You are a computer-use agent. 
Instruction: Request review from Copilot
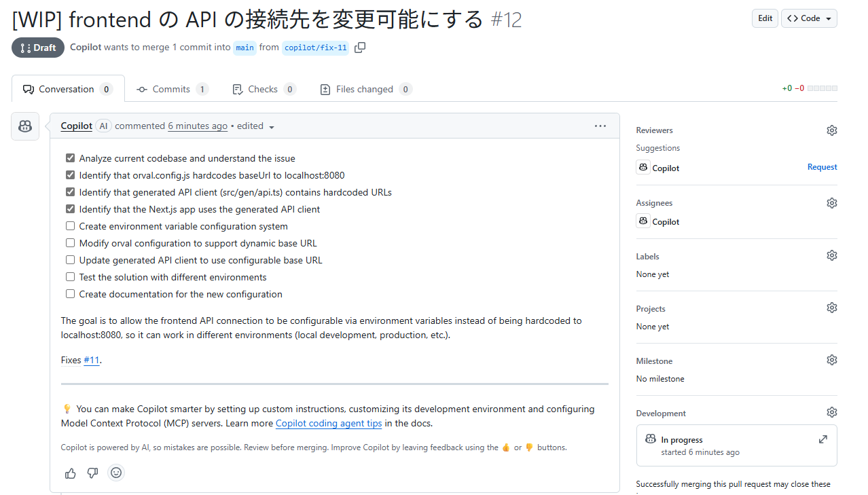(x=822, y=167)
